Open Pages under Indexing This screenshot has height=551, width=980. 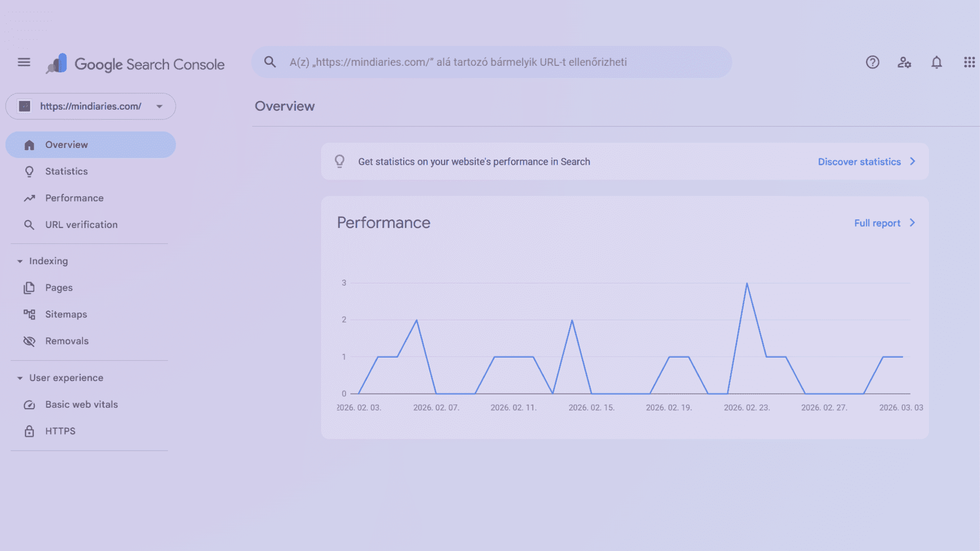point(91,288)
